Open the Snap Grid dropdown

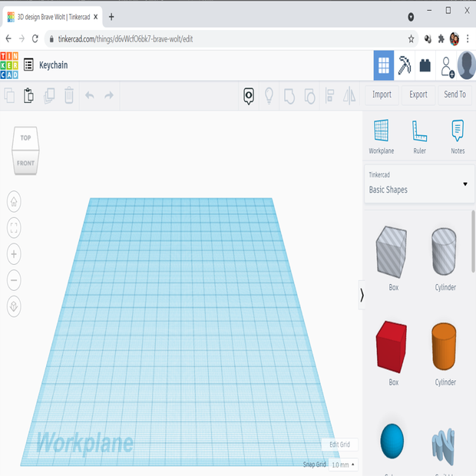(x=343, y=464)
